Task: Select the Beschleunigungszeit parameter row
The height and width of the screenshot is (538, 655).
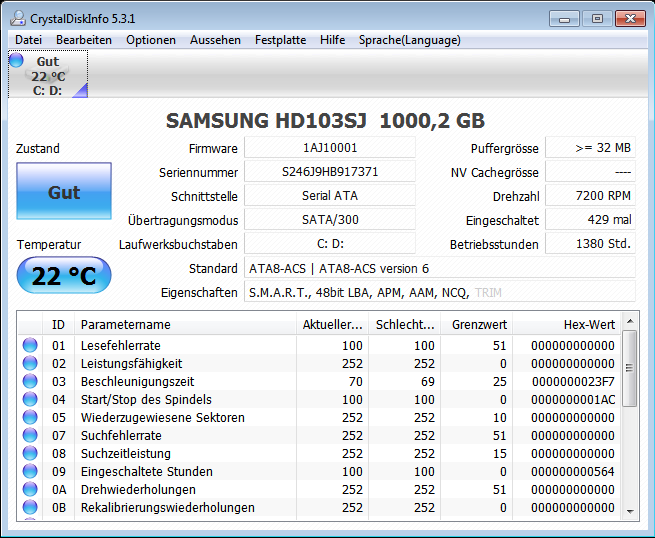Action: click(320, 381)
